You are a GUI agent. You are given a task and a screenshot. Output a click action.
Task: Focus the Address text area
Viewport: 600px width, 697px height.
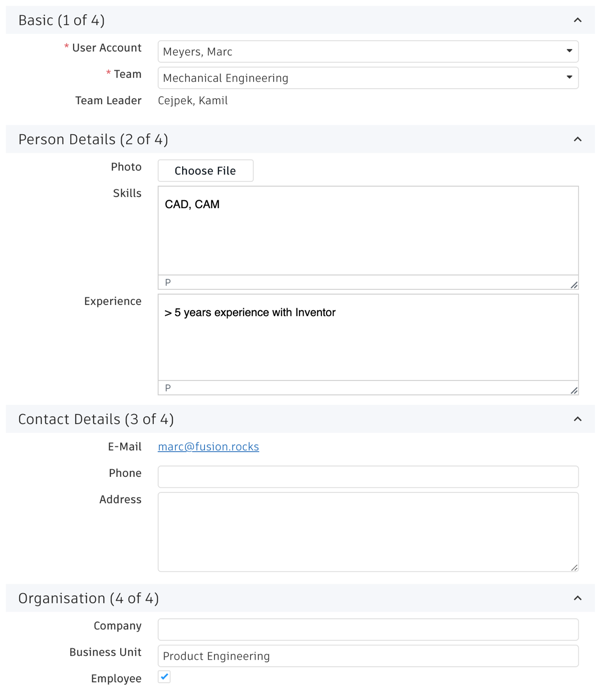click(368, 531)
